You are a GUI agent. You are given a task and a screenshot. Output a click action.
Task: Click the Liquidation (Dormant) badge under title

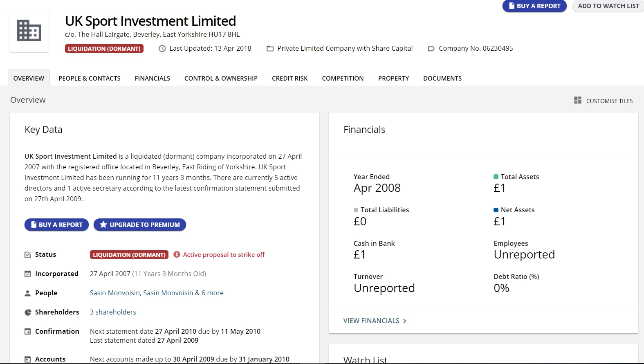104,49
